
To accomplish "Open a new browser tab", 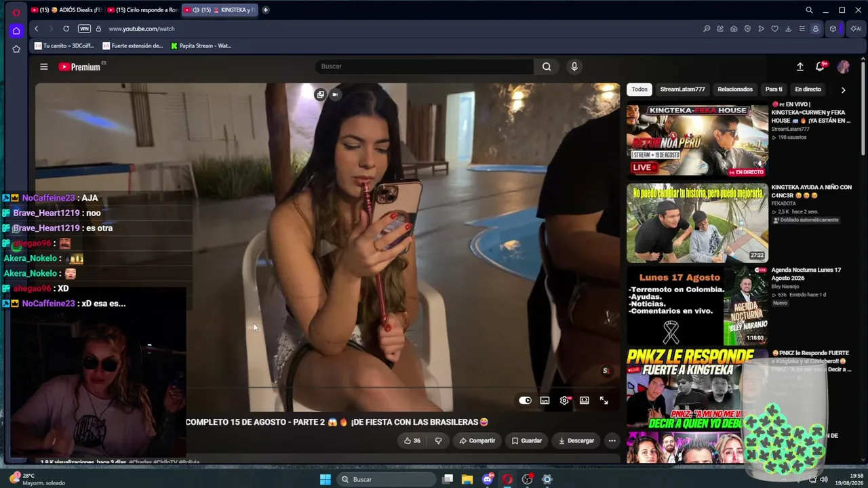I will (x=265, y=10).
